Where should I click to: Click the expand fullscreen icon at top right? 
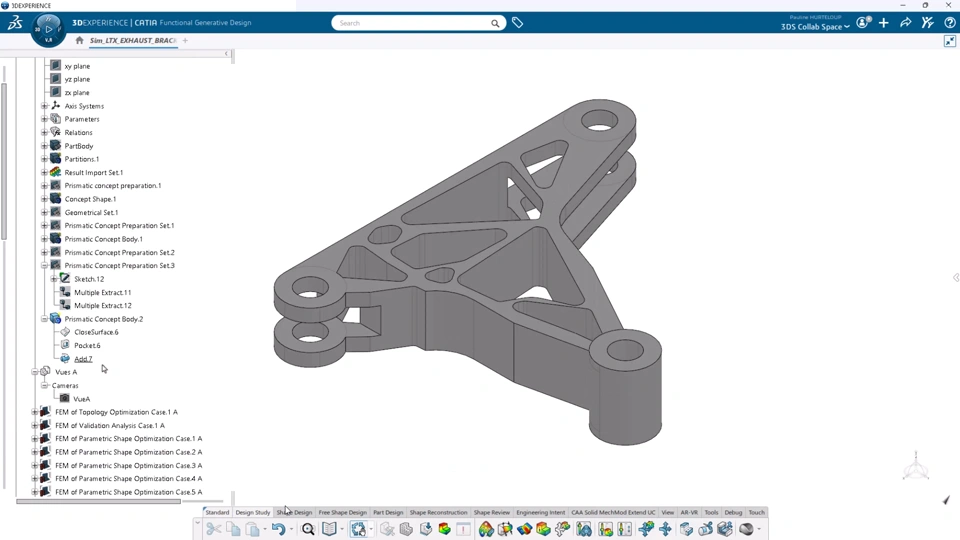(x=950, y=41)
